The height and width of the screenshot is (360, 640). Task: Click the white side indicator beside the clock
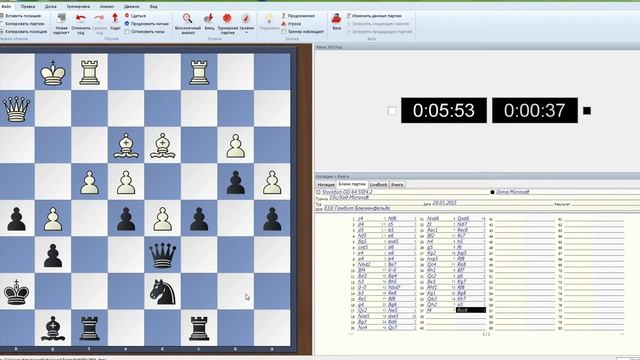click(x=392, y=111)
